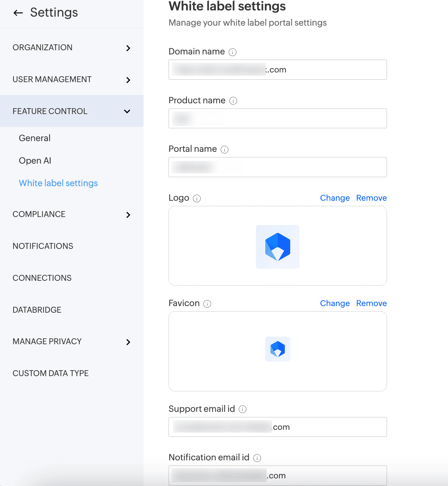Click the info icon next to Logo
This screenshot has width=448, height=486.
point(197,198)
